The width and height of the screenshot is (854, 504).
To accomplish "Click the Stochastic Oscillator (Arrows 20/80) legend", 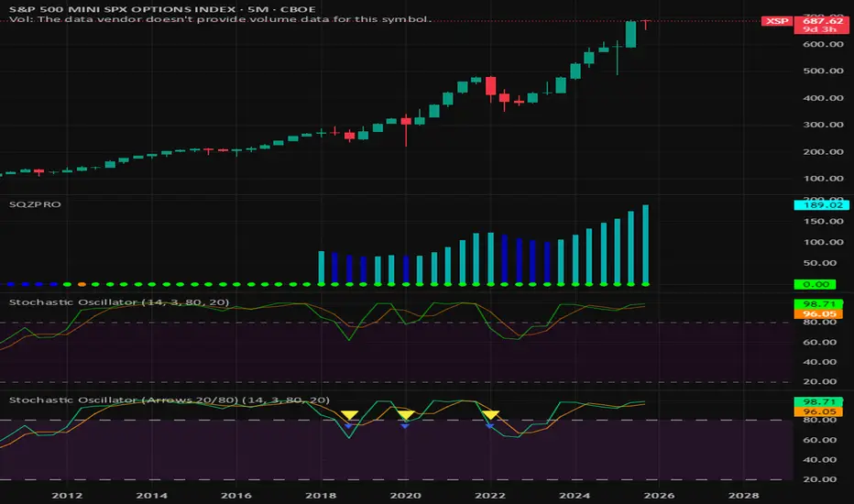I will coord(169,400).
